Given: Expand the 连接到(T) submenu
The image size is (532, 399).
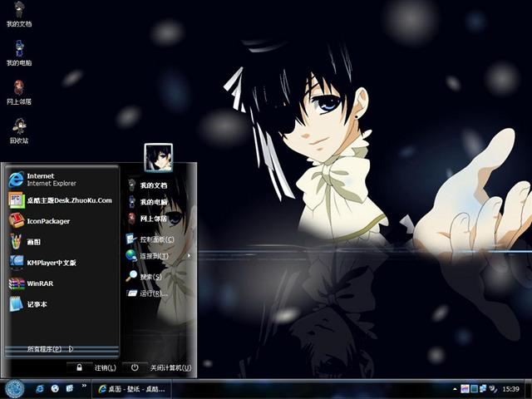Looking at the screenshot, I should click(154, 256).
